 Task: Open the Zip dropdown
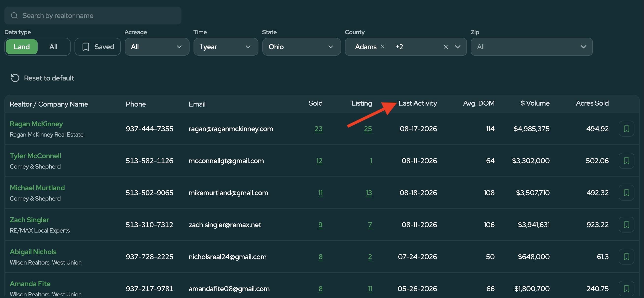[532, 47]
